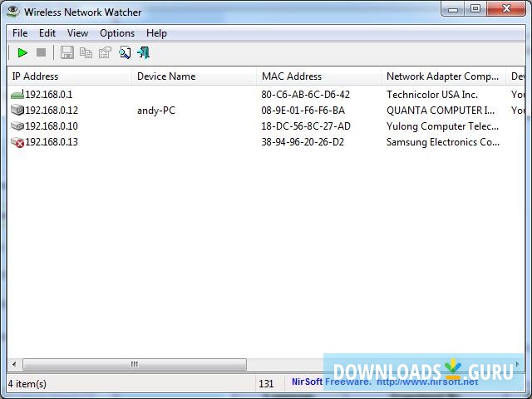Click MAC address 80-C6-AB-6C-D6-42
532x399 pixels.
[305, 95]
